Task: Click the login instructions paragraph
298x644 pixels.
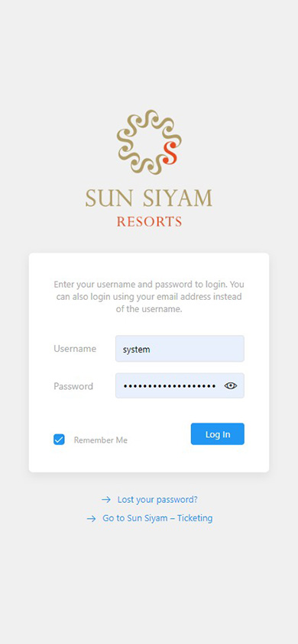Action: tap(149, 297)
